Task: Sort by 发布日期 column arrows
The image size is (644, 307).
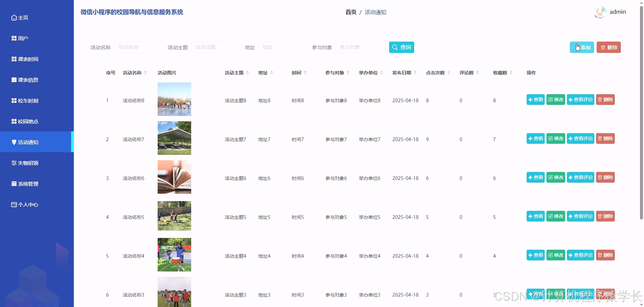Action: tap(415, 73)
